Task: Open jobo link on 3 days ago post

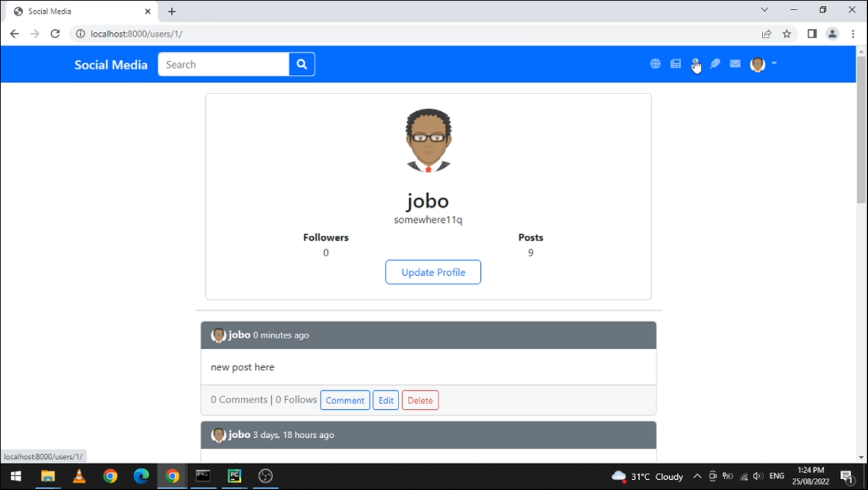Action: (x=240, y=435)
